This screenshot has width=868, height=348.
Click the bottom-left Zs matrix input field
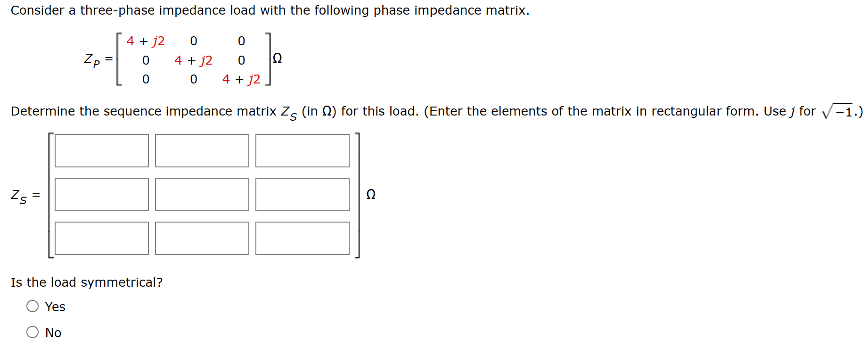point(102,238)
